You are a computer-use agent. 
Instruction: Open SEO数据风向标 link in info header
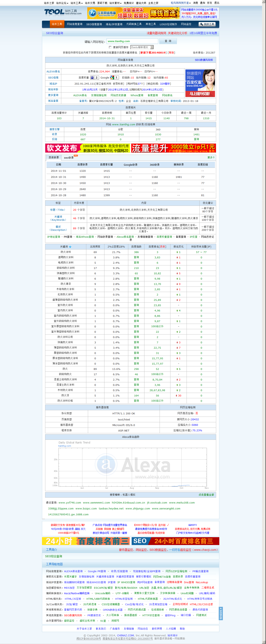[x=204, y=60]
